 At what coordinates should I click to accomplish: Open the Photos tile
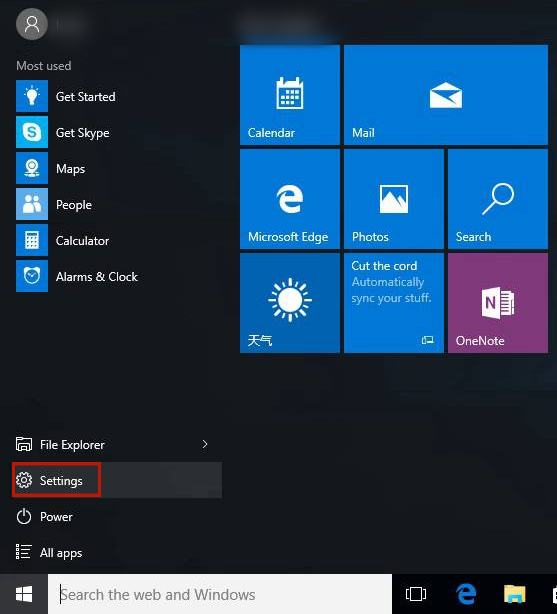click(x=394, y=199)
